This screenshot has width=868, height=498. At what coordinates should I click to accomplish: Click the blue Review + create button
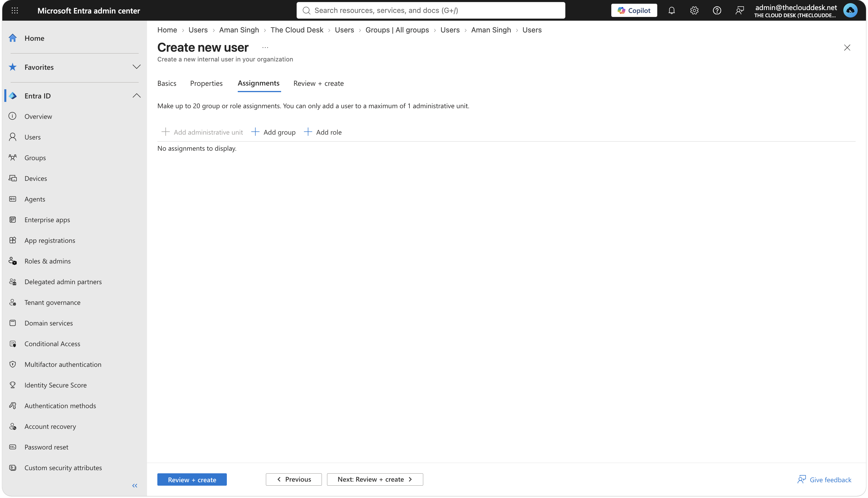[x=192, y=480]
